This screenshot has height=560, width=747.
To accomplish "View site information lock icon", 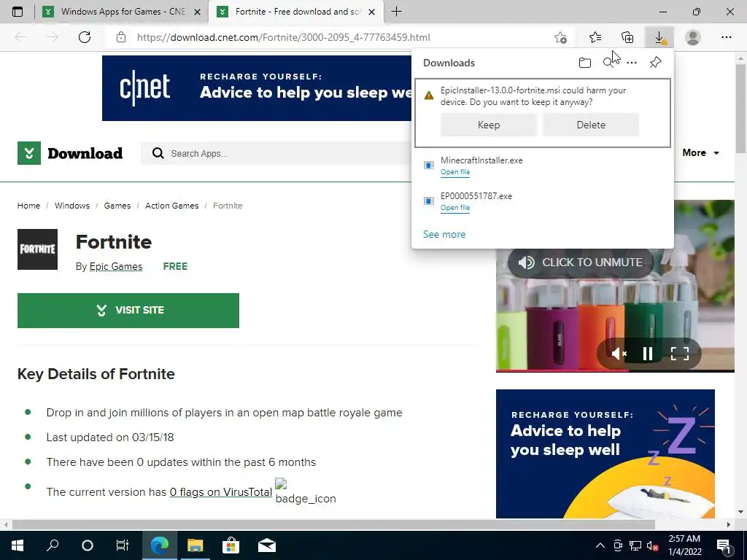I will coord(121,37).
